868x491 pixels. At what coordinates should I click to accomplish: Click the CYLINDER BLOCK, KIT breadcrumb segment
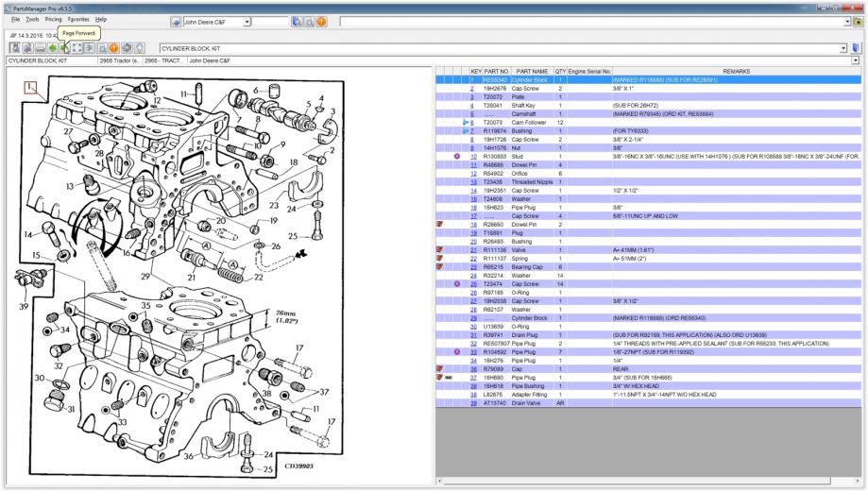coord(52,60)
